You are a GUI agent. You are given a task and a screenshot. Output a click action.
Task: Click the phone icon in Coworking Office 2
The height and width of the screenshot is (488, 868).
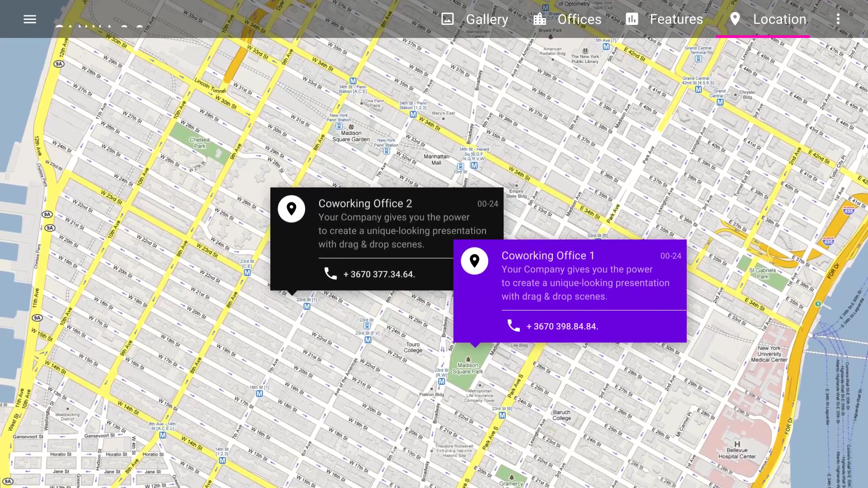330,274
